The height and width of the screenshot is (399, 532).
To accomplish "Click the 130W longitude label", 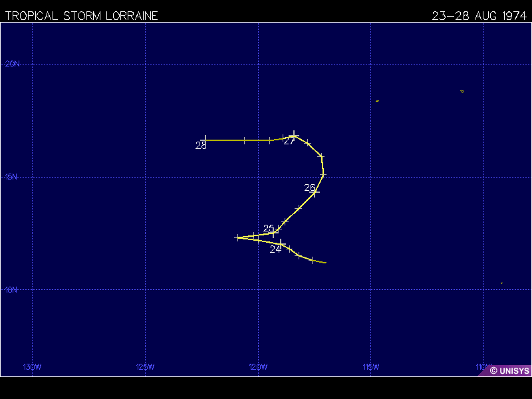I will pyautogui.click(x=32, y=367).
